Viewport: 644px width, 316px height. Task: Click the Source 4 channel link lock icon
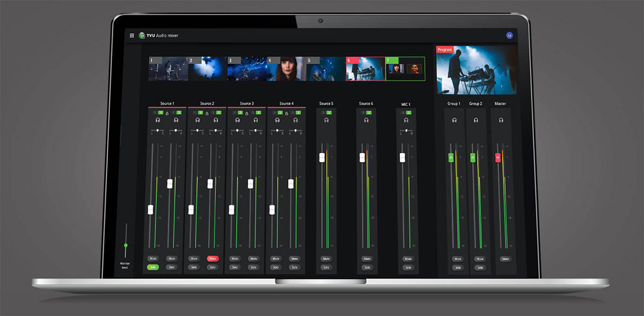point(287,113)
